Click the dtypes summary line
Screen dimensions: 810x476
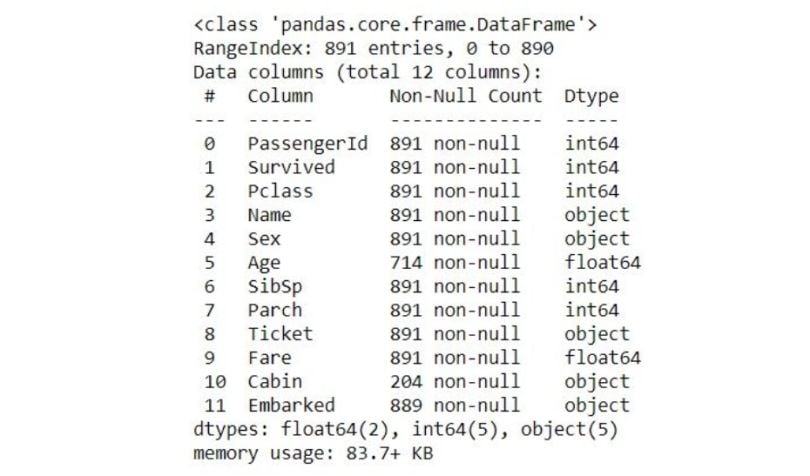(406, 429)
